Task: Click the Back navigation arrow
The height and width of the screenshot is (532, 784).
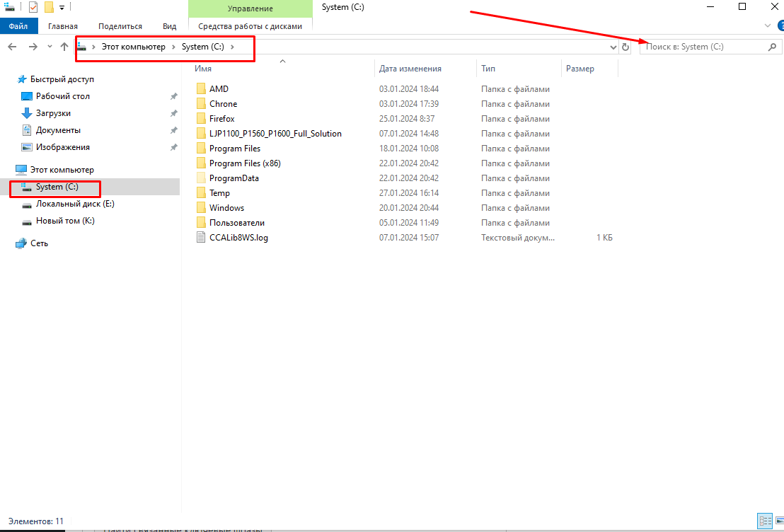Action: (x=12, y=47)
